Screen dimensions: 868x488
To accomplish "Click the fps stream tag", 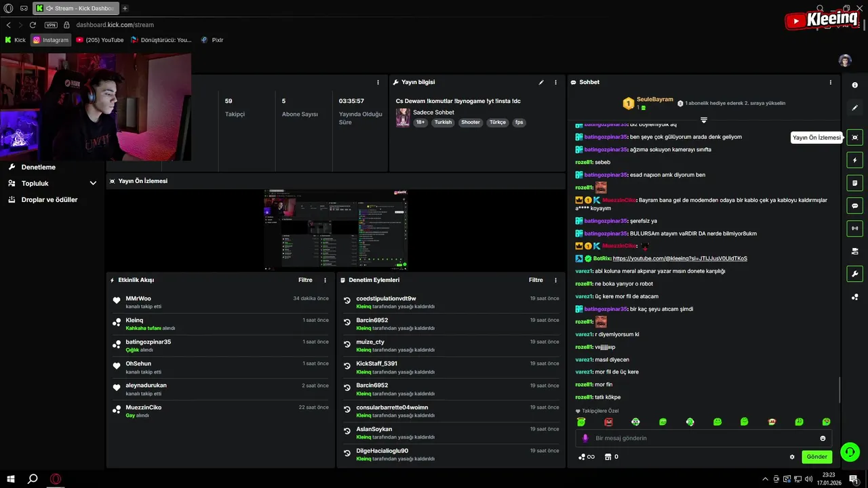I will click(519, 123).
